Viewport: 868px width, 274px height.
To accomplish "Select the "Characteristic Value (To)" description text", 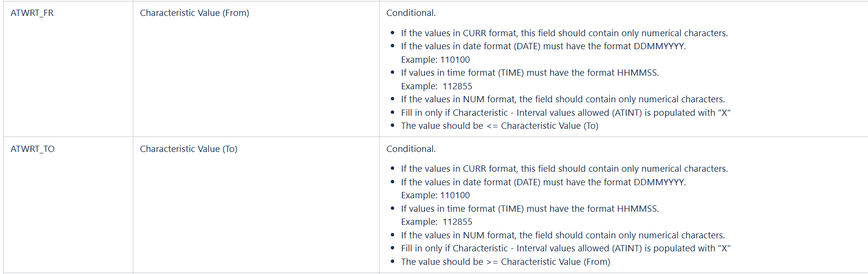I will [x=188, y=149].
